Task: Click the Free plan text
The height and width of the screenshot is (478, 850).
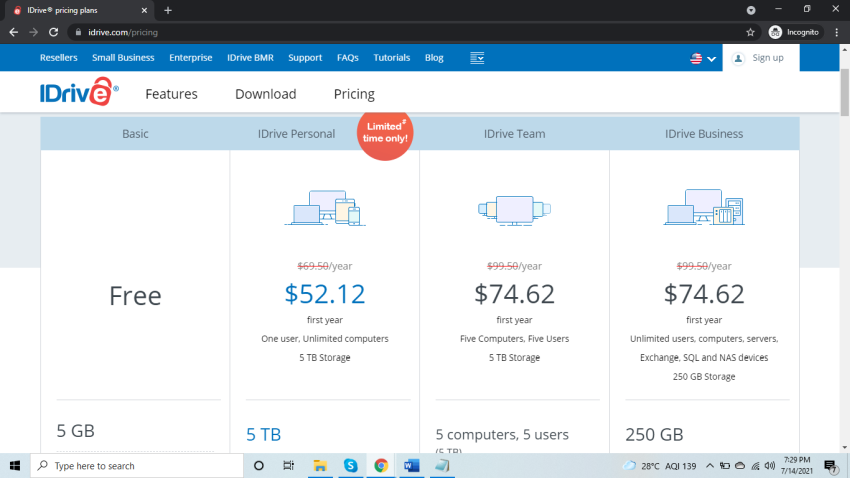Action: coord(135,296)
